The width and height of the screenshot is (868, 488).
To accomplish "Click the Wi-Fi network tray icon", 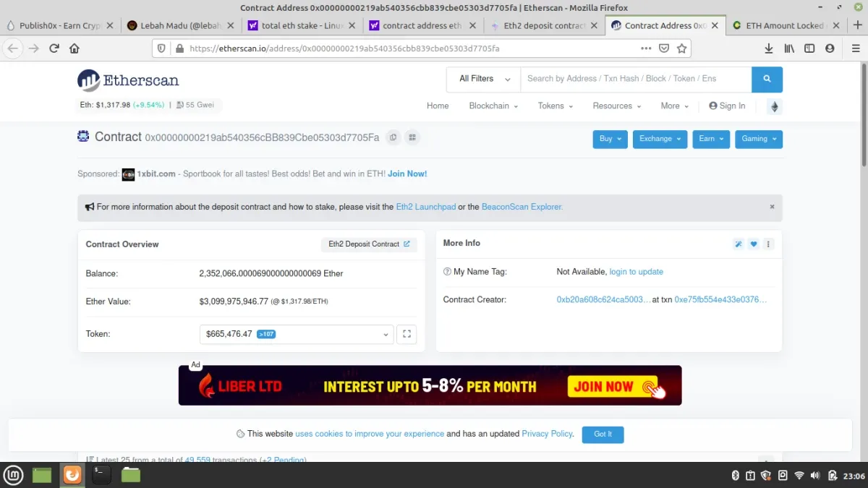I will pyautogui.click(x=799, y=476).
